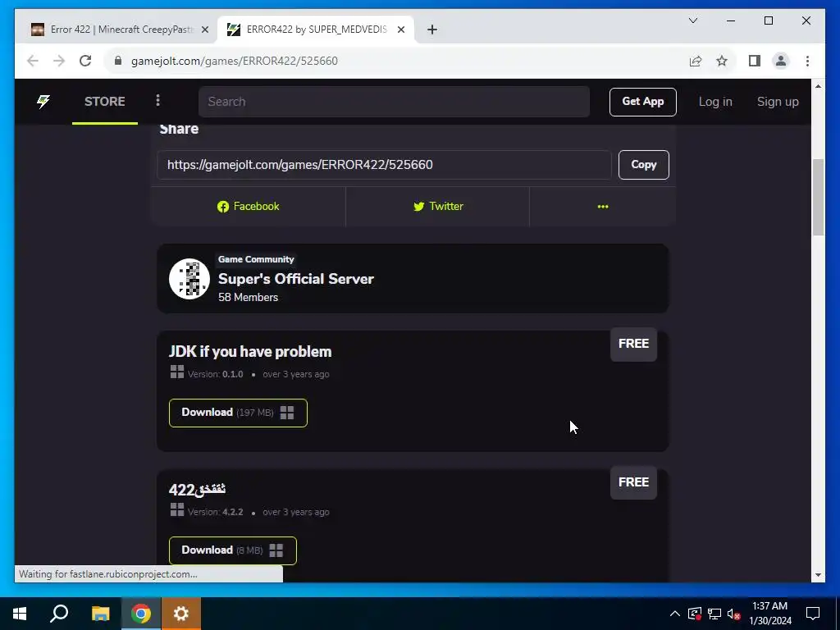
Task: Share this page from the address bar
Action: (x=696, y=61)
